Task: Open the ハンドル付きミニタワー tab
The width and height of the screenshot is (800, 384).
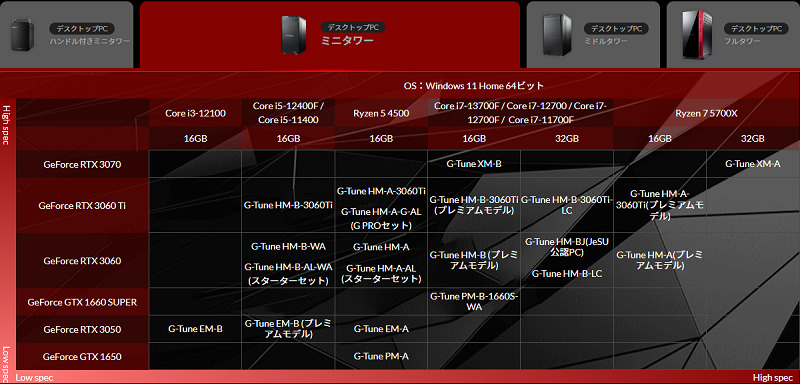Action: 66,34
